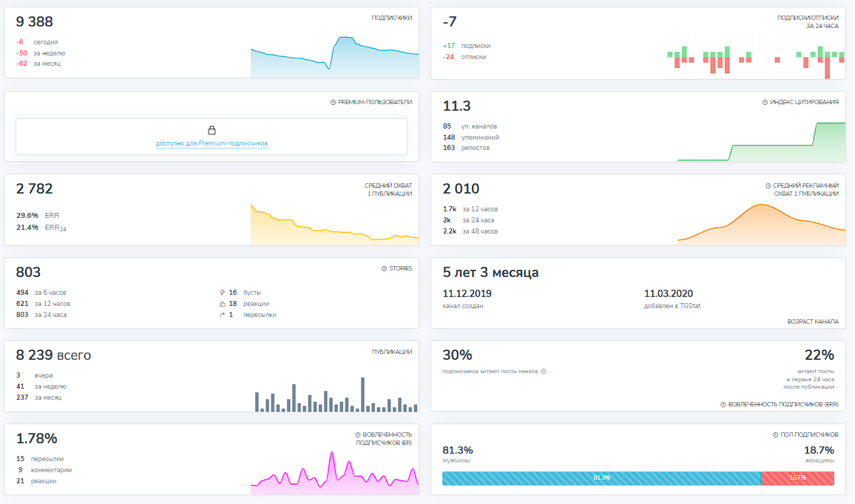Open the 'доступно для Premium-подписчиков' link
The image size is (855, 504).
point(212,143)
